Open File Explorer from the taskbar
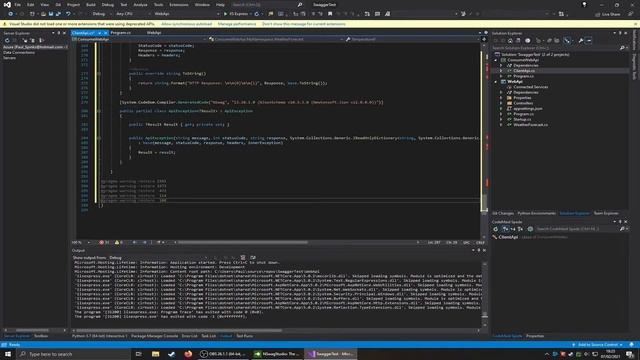 click(156, 354)
